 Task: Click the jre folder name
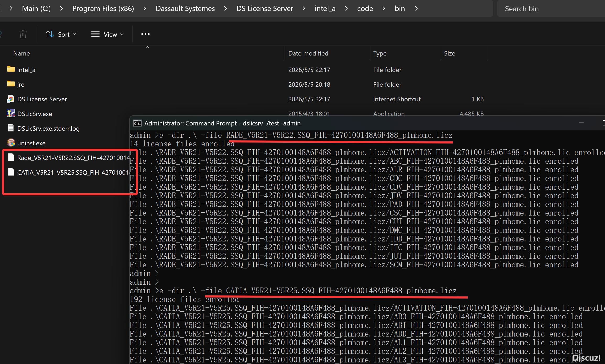pyautogui.click(x=21, y=85)
